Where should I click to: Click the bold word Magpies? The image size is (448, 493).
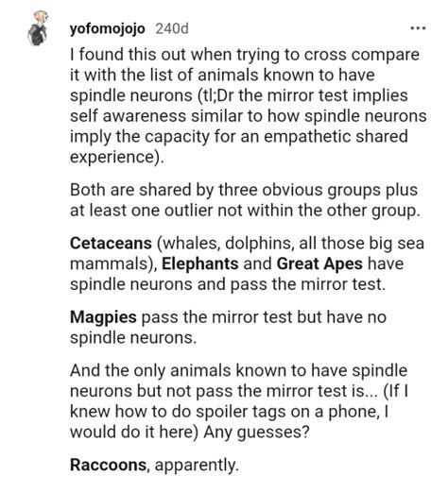(x=103, y=317)
